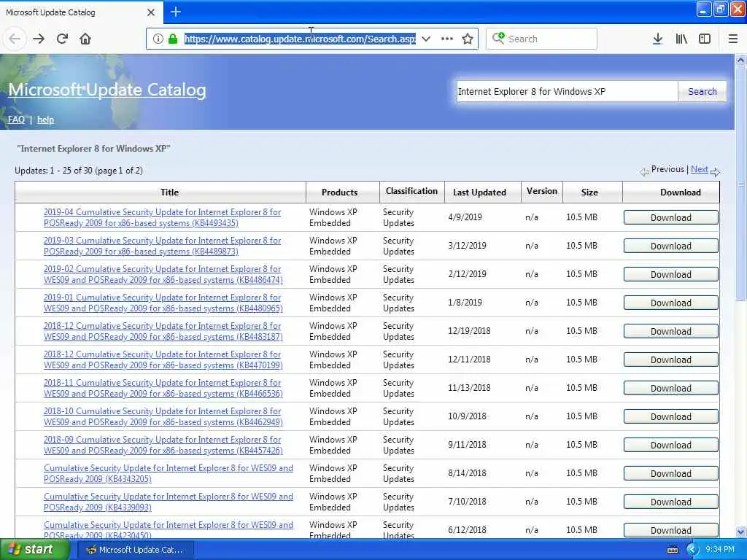Click the page scrollbar down arrow
747x560 pixels.
click(740, 532)
